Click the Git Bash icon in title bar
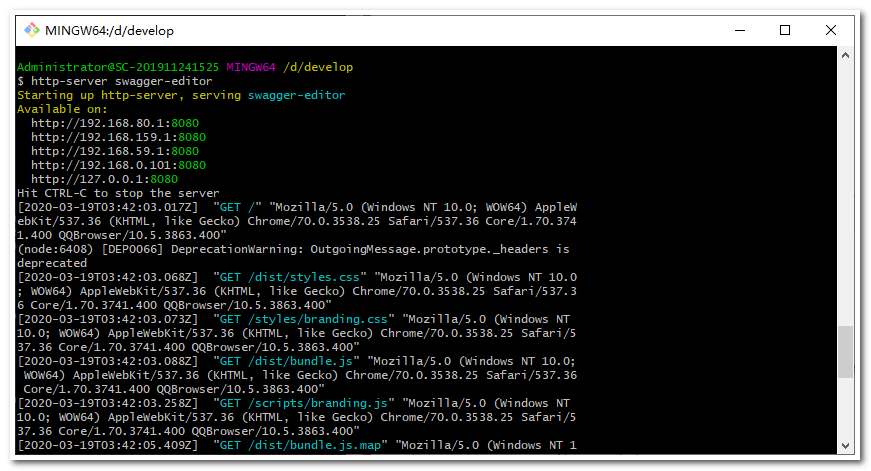Image resolution: width=871 pixels, height=471 pixels. (x=32, y=30)
